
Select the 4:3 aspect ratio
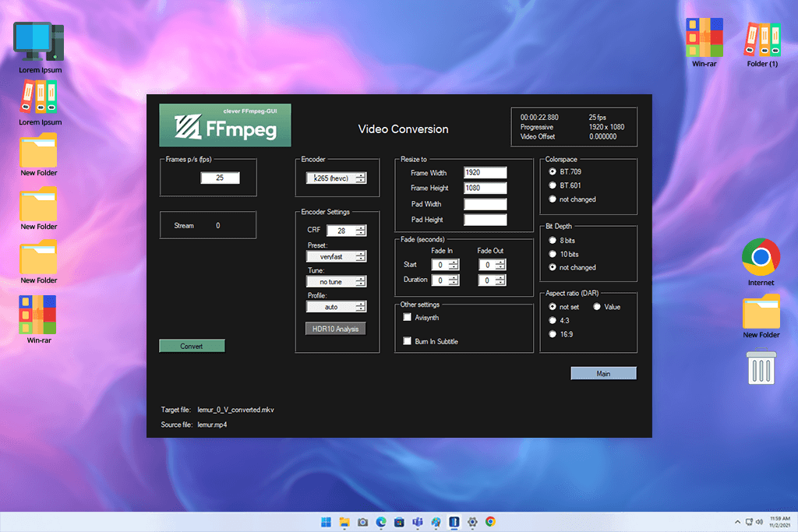pyautogui.click(x=553, y=320)
